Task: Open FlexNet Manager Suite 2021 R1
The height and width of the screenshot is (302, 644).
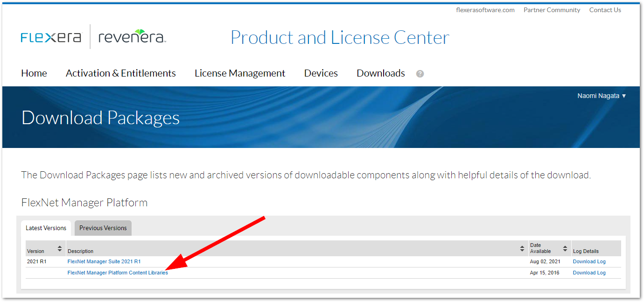Action: 104,262
